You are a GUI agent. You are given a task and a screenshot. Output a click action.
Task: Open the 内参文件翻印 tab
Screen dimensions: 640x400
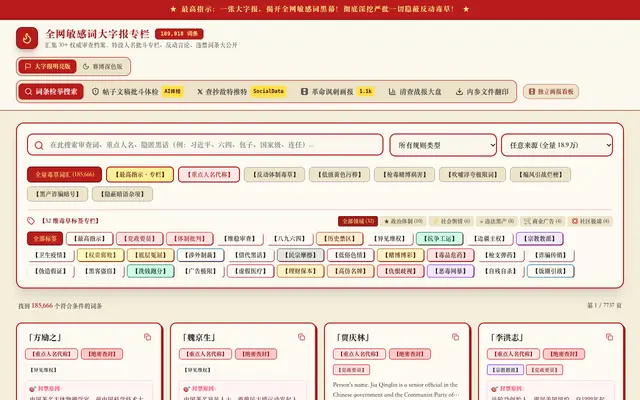tap(482, 92)
